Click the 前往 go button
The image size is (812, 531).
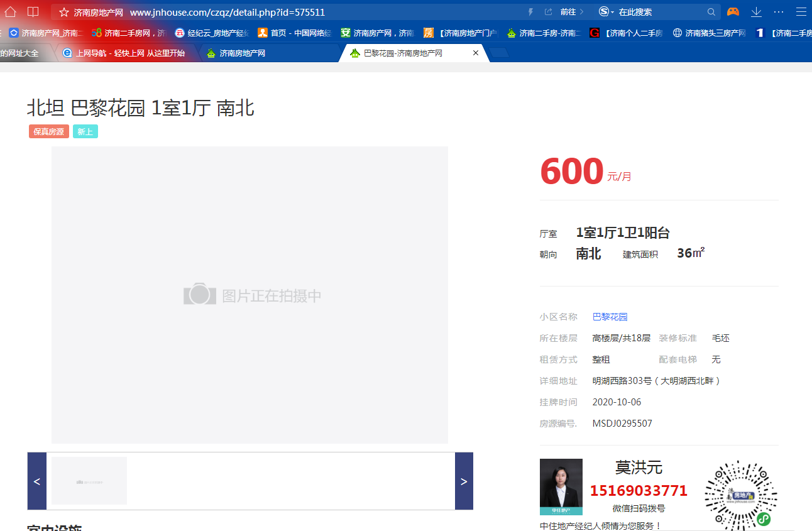[568, 12]
